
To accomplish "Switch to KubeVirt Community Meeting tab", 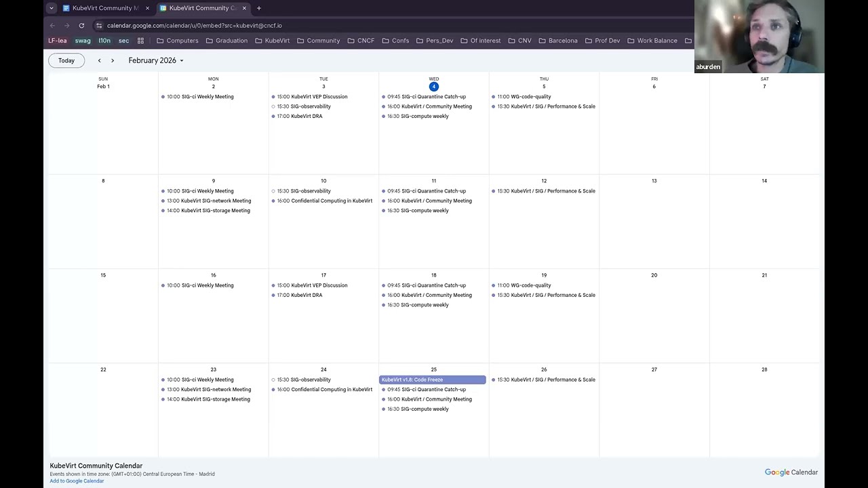I will tap(105, 8).
